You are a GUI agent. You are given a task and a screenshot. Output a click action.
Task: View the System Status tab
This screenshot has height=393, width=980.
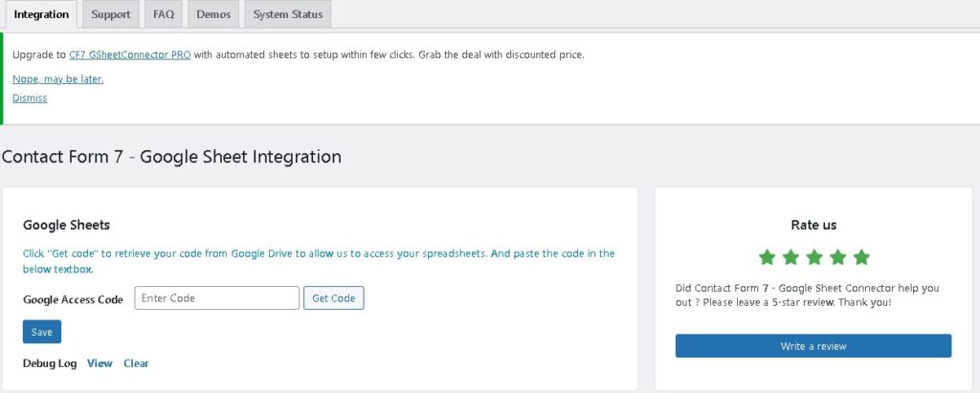pos(287,14)
